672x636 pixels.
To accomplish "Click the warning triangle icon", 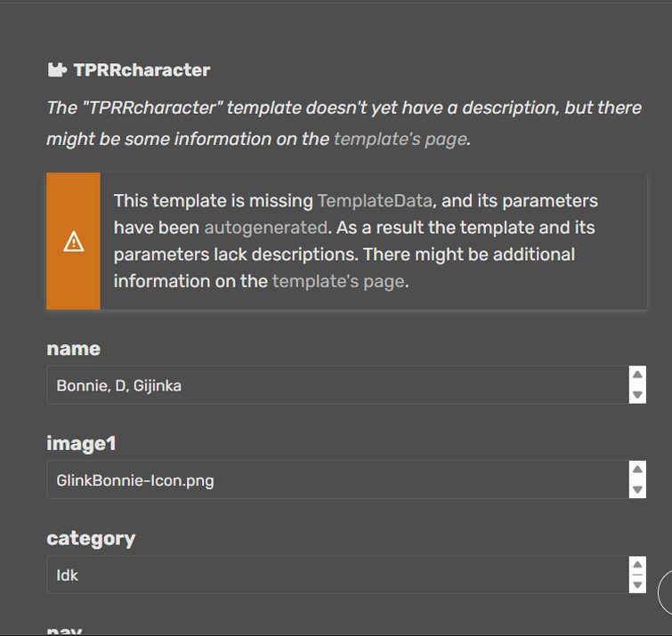I will [74, 241].
